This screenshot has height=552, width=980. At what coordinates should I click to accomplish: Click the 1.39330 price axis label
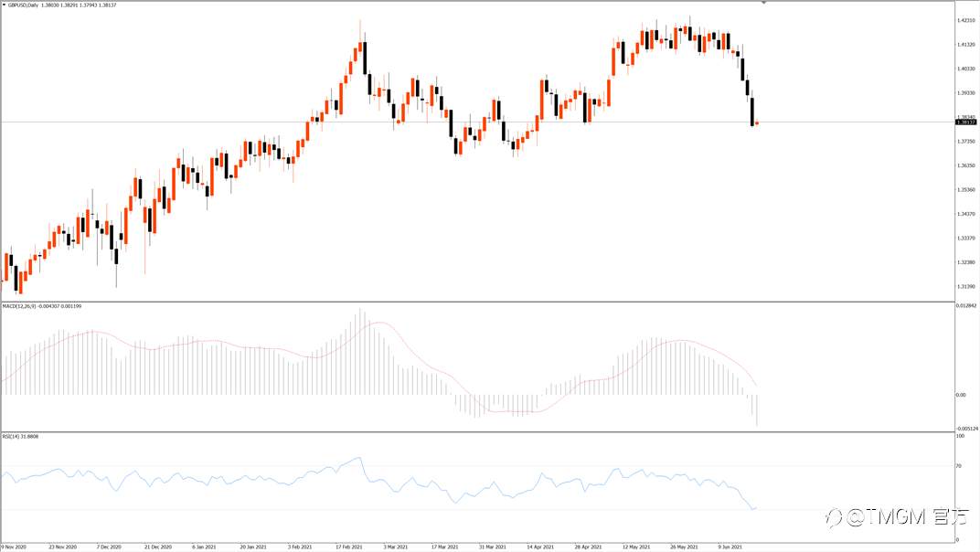tap(966, 93)
